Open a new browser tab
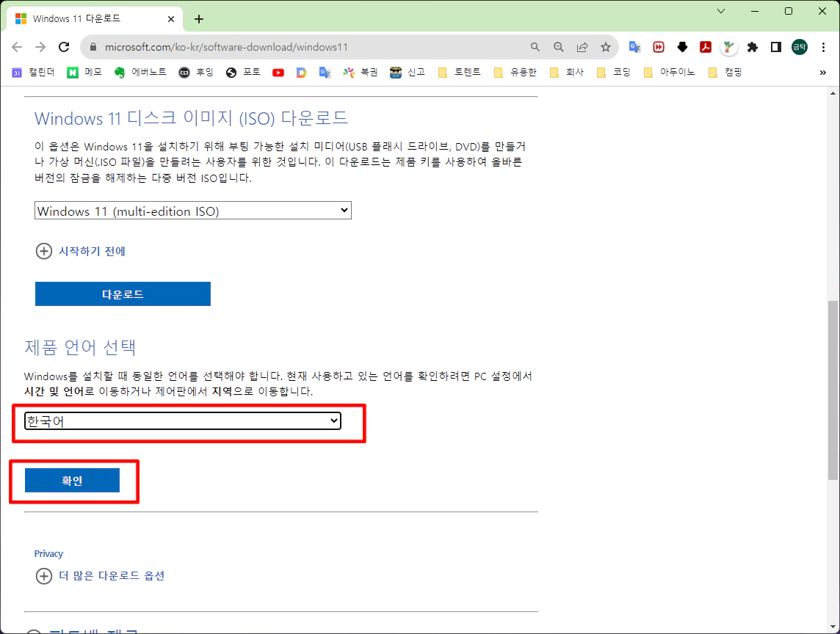The height and width of the screenshot is (634, 840). click(x=199, y=19)
